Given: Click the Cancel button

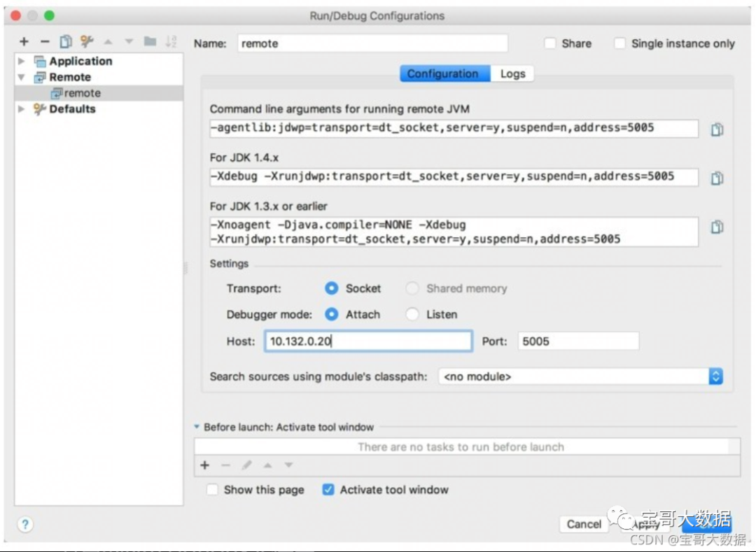Looking at the screenshot, I should click(x=584, y=524).
